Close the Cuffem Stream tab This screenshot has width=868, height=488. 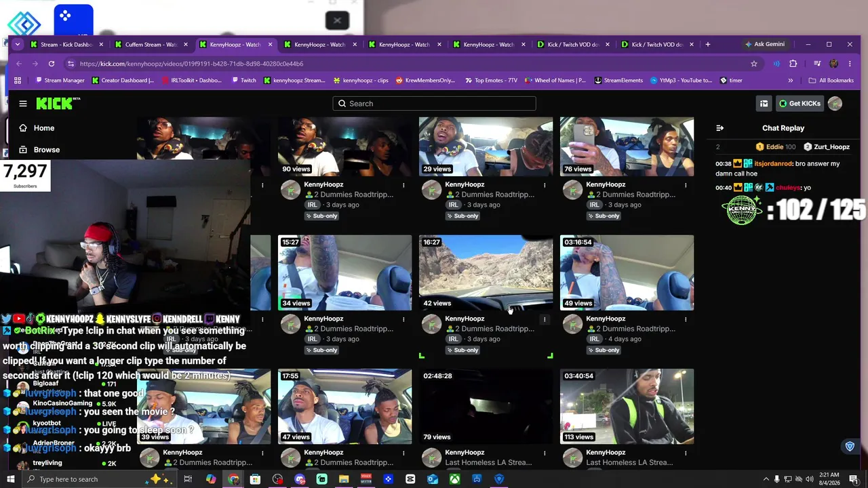[x=186, y=45]
